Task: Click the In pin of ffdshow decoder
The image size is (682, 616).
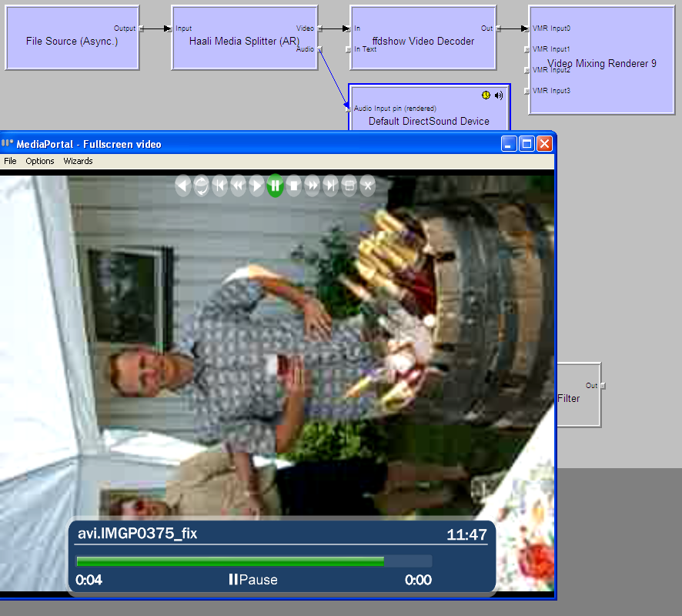Action: [349, 28]
